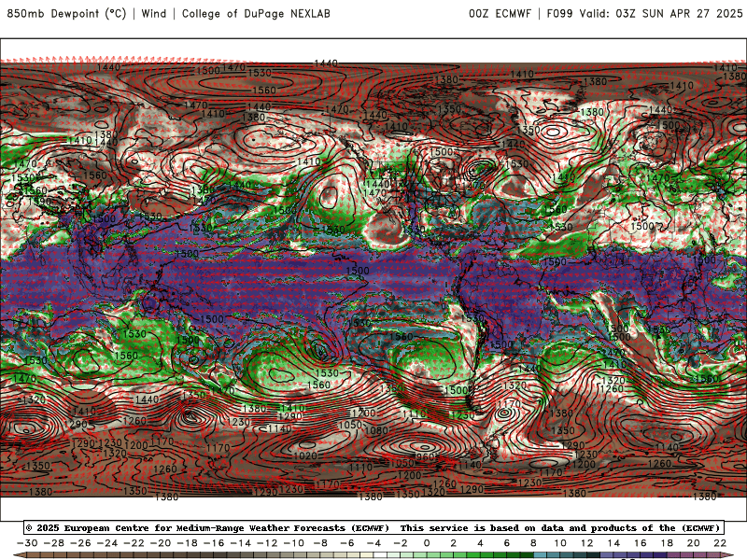
Task: Select the "Wind" label in the header
Action: click(154, 13)
